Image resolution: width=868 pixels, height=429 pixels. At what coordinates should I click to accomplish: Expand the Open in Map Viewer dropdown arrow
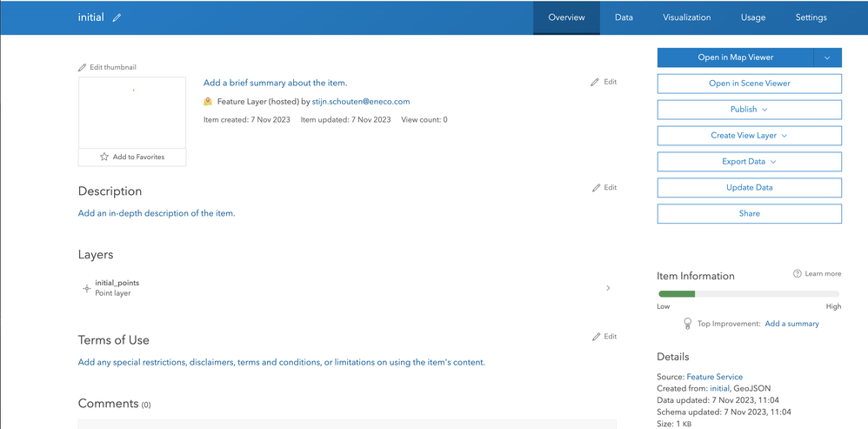pyautogui.click(x=827, y=57)
